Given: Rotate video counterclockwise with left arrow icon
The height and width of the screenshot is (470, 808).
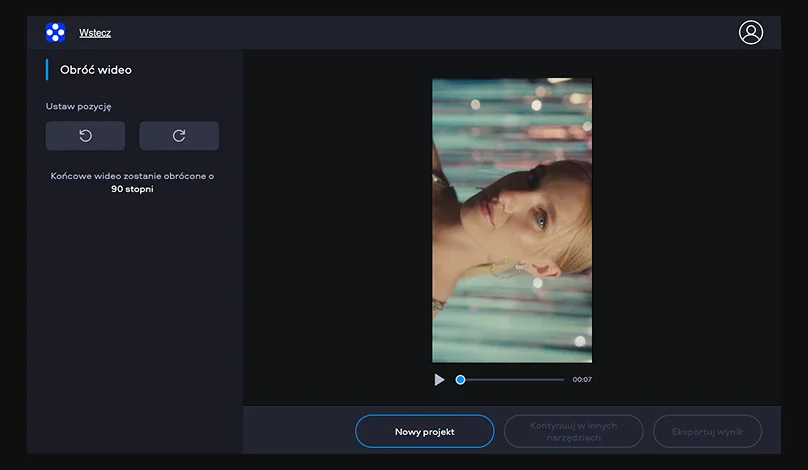Looking at the screenshot, I should (x=85, y=136).
